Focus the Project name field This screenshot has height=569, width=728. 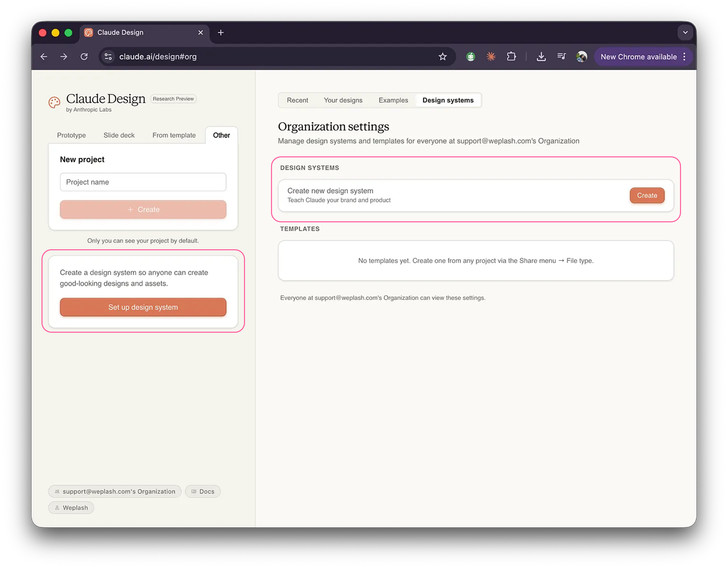[143, 182]
